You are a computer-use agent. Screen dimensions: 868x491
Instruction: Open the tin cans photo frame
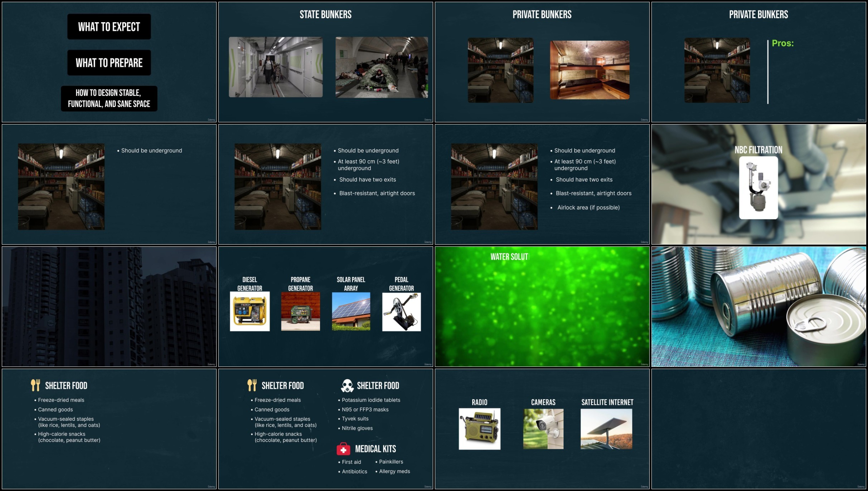pos(758,306)
